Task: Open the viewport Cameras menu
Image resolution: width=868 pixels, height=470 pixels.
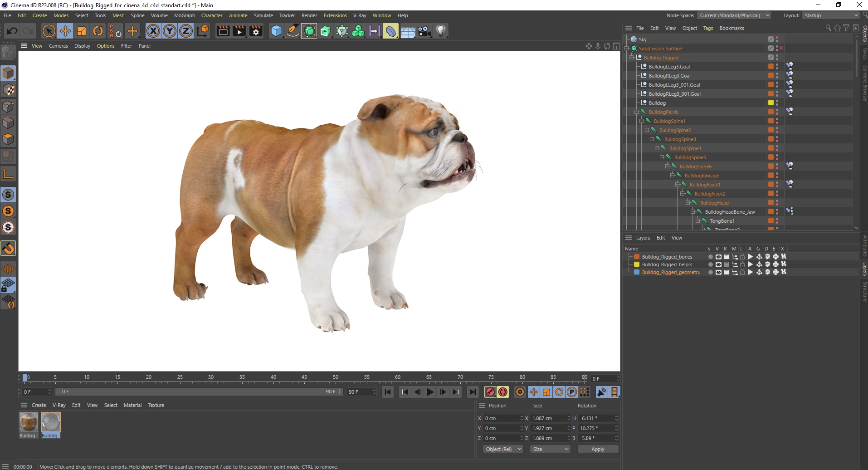Action: [x=59, y=46]
